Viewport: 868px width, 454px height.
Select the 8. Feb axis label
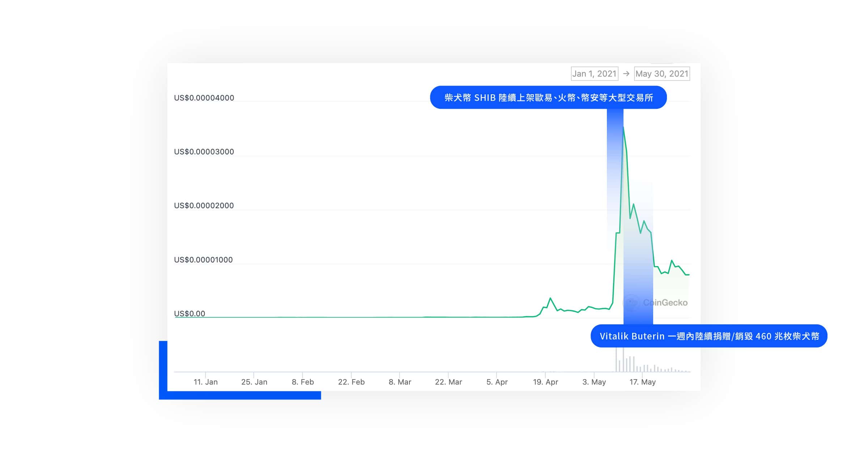click(x=303, y=382)
